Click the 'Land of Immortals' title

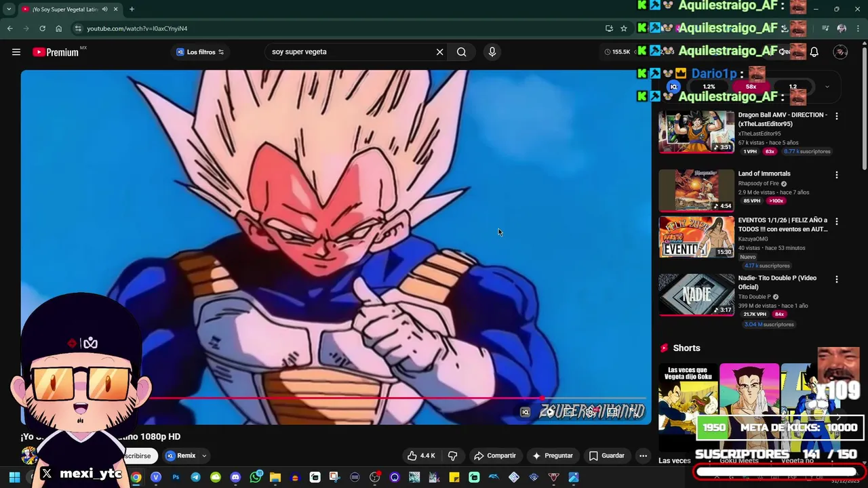(x=764, y=174)
